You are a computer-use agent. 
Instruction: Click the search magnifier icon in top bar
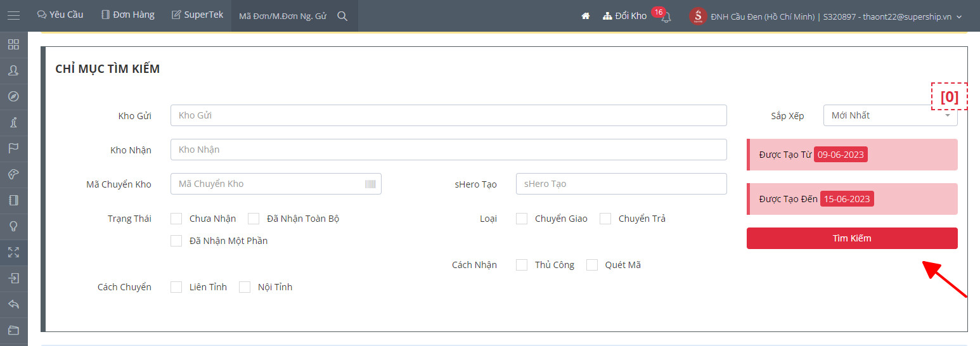(x=342, y=16)
